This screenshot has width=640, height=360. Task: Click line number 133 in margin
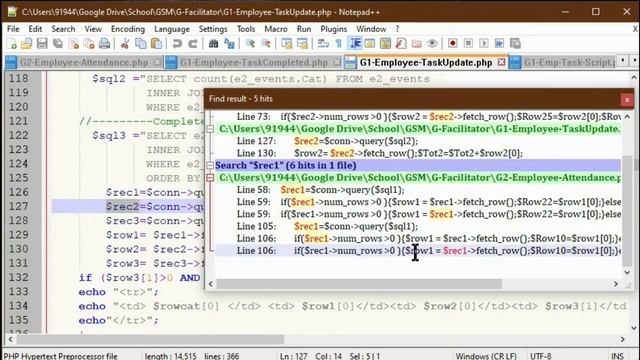click(x=19, y=292)
